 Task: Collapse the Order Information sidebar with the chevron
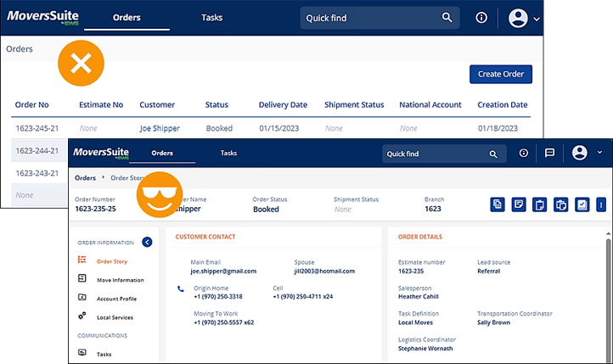coord(147,242)
